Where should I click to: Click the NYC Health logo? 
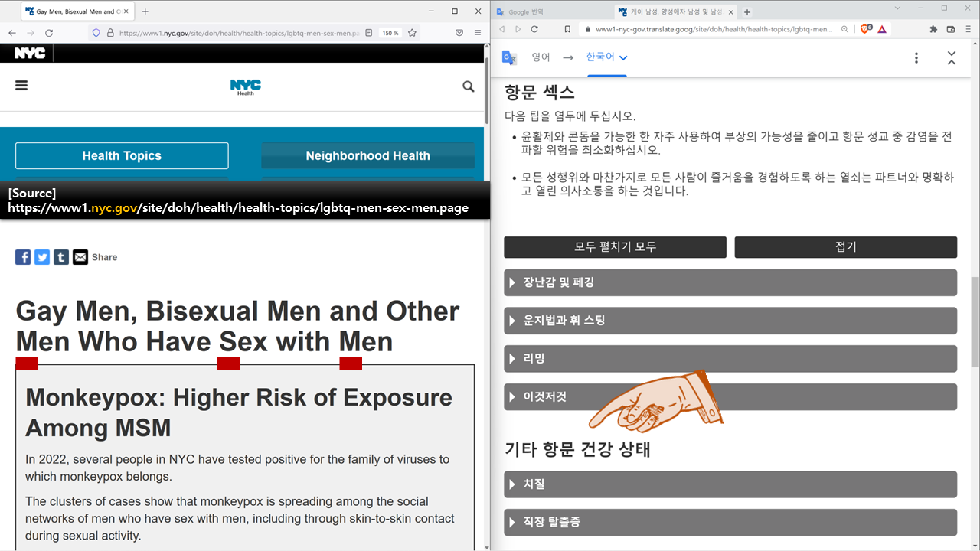246,87
